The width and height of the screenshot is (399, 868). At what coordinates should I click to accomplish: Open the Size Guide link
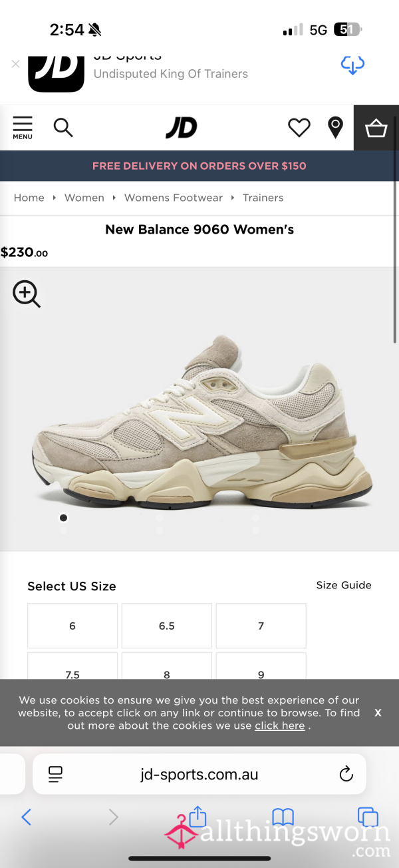(344, 585)
